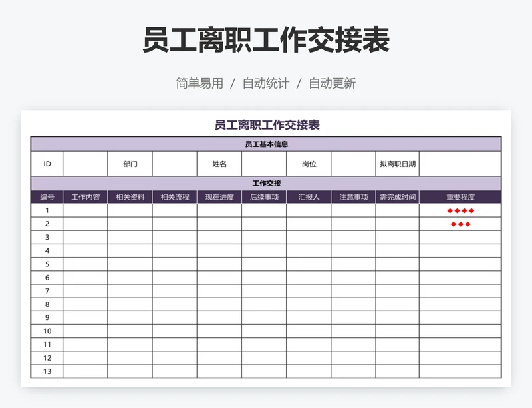This screenshot has width=532, height=408.
Task: Click the empty cell right of 部门
Action: (x=175, y=164)
